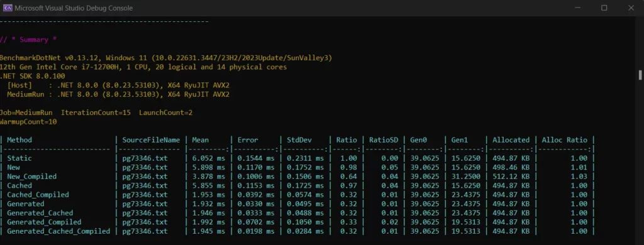Click 'LaunchCount=2' text
Screen dimensions: 644x245
[165, 112]
